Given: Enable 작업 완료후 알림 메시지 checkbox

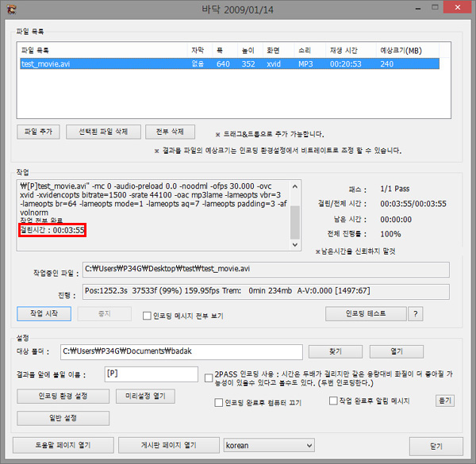Looking at the screenshot, I should click(334, 401).
